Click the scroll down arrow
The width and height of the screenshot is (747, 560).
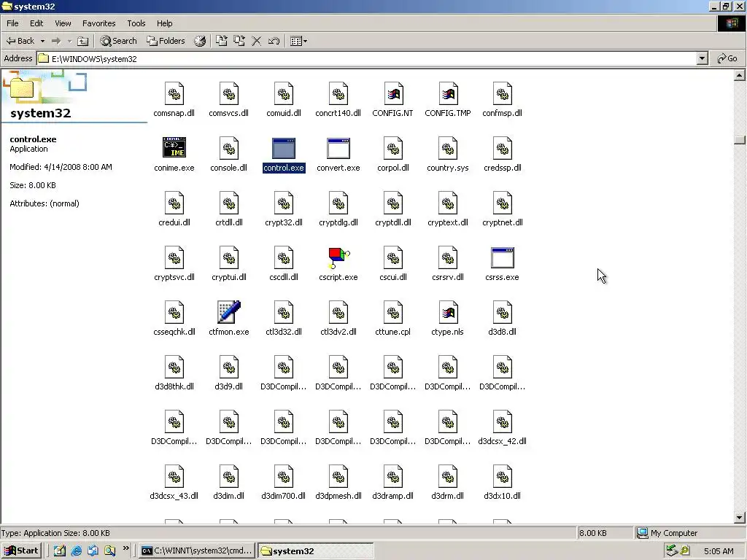pos(740,517)
